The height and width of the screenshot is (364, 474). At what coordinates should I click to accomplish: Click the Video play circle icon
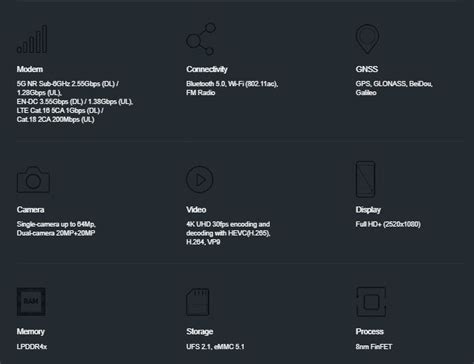click(x=200, y=180)
